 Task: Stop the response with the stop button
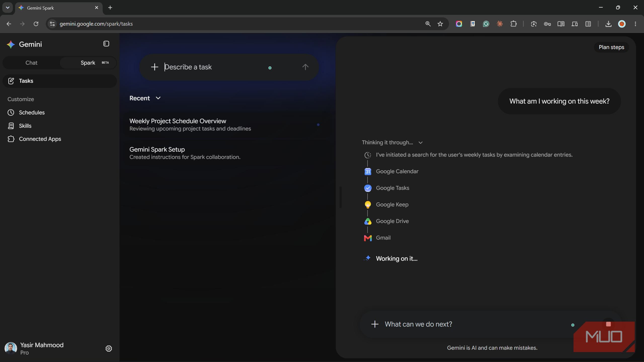[x=608, y=324]
